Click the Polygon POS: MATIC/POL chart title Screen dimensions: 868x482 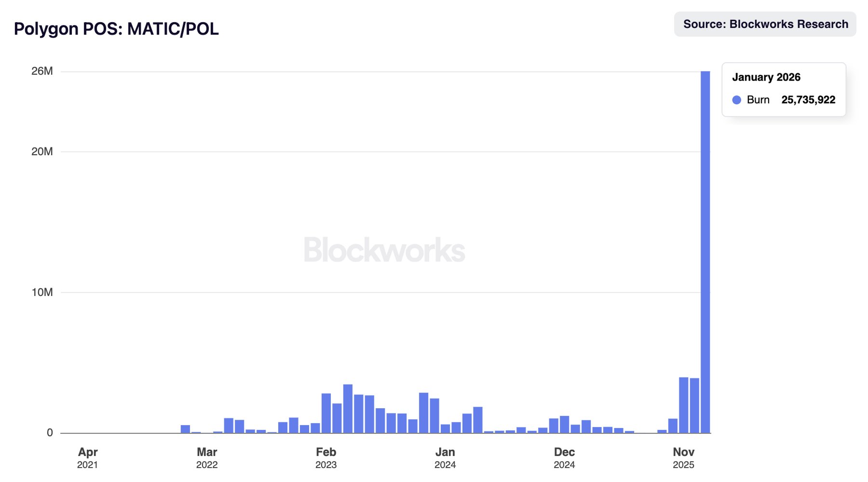pos(116,29)
